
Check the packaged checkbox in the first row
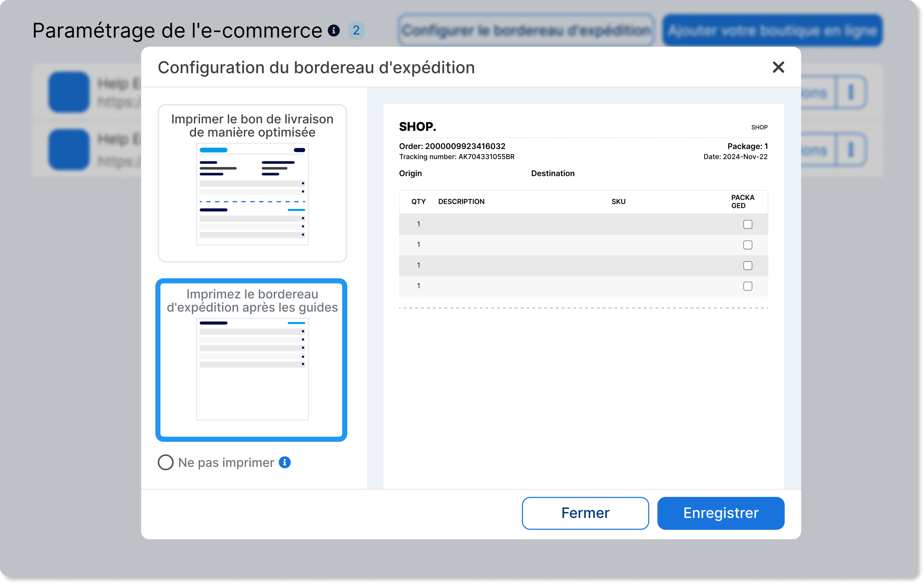[747, 224]
